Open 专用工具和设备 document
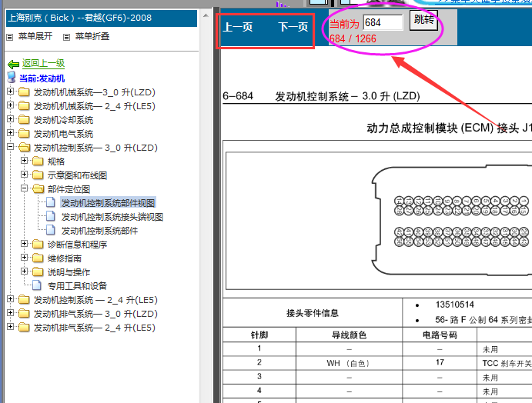This screenshot has height=403, width=532. pyautogui.click(x=77, y=286)
